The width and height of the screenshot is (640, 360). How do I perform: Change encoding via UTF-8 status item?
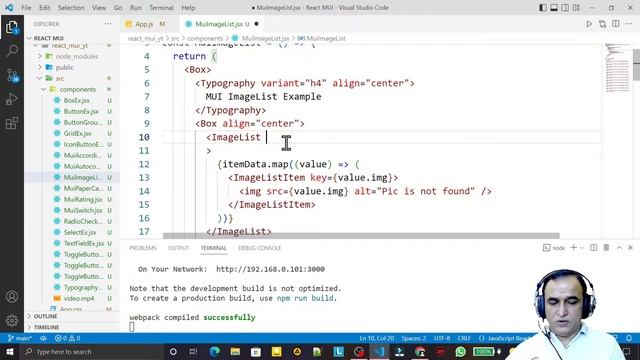click(442, 338)
